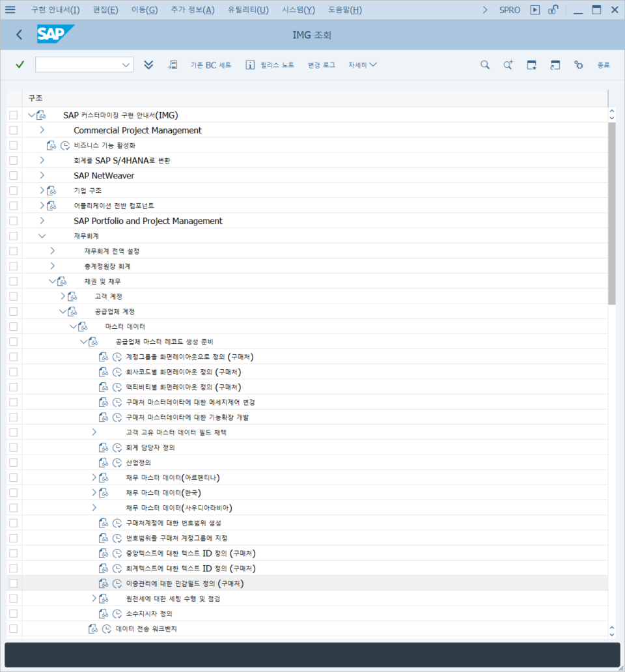Collapse the 공급업체 마스터 레코드 생성 준비 node

pyautogui.click(x=83, y=342)
